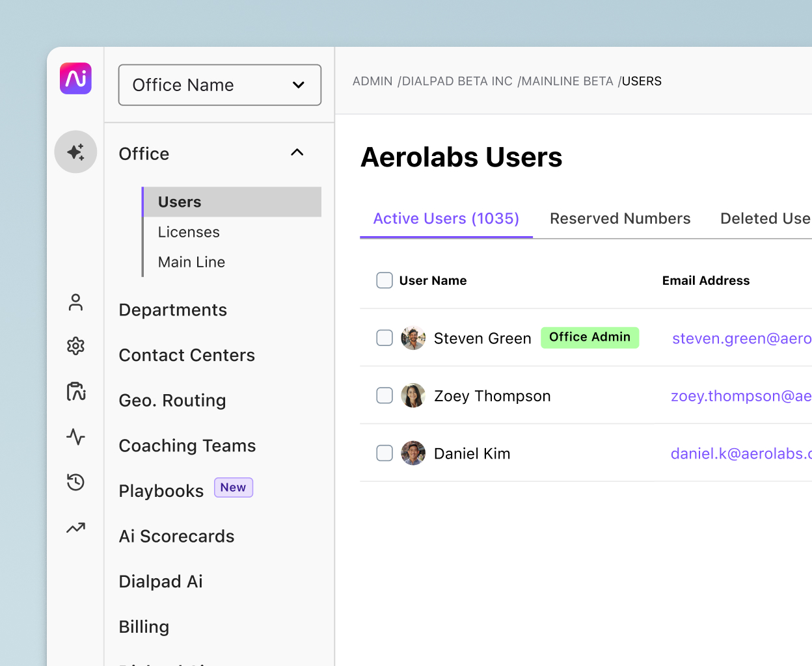Screen dimensions: 812x666
Task: Open Zoey Thompson's email link
Action: coord(741,395)
